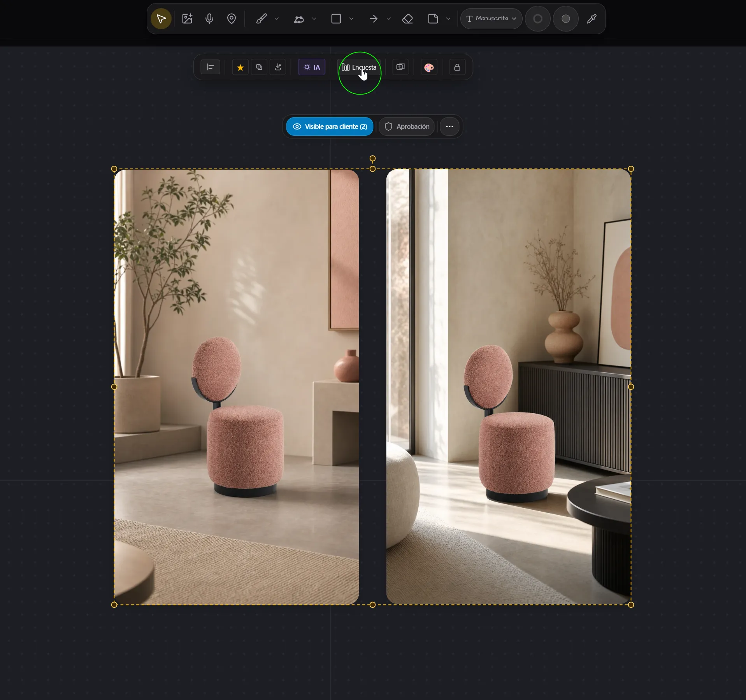Expand the sticky note options chevron
Screen dimensions: 746x700
click(448, 19)
